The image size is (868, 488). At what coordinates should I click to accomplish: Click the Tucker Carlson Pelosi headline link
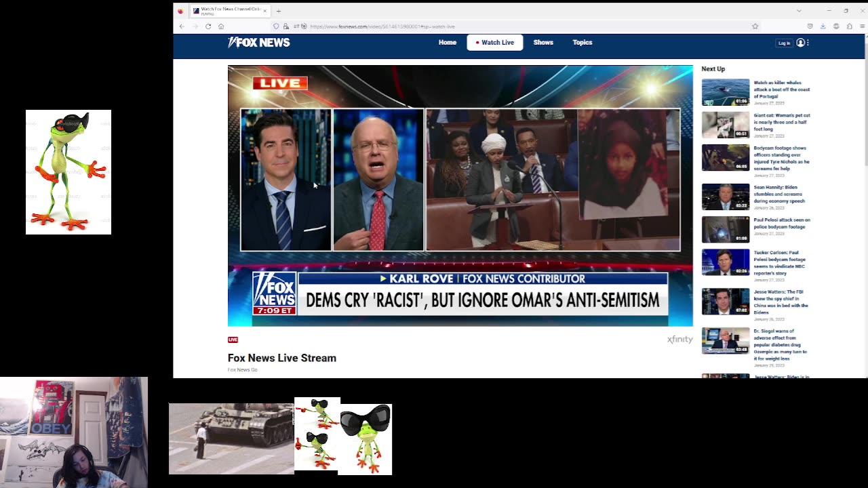tap(780, 263)
